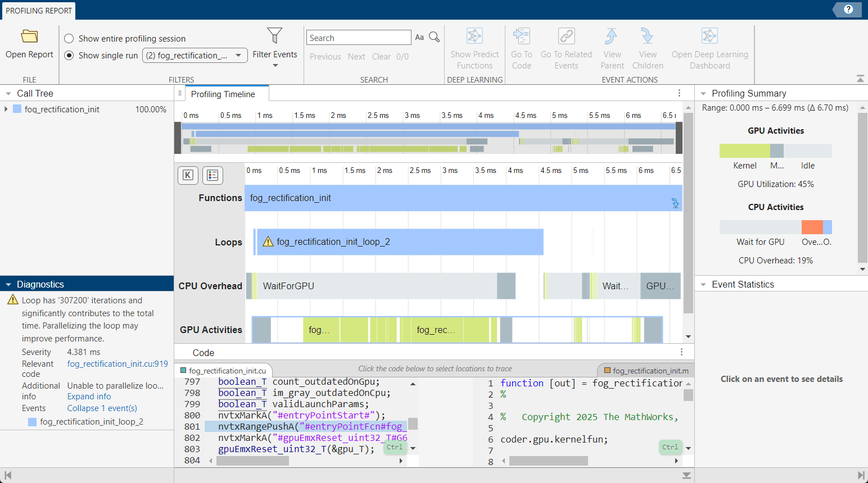Click the Previous search button

(325, 57)
